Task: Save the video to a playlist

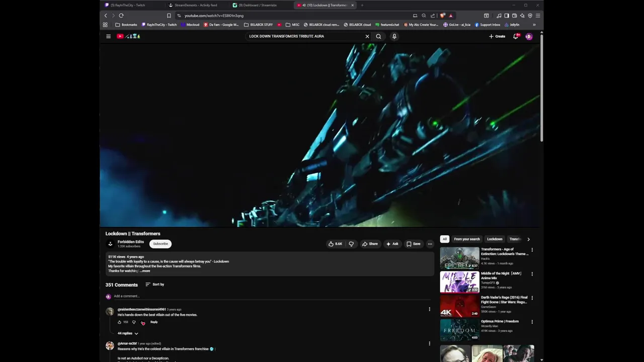Action: tap(414, 244)
